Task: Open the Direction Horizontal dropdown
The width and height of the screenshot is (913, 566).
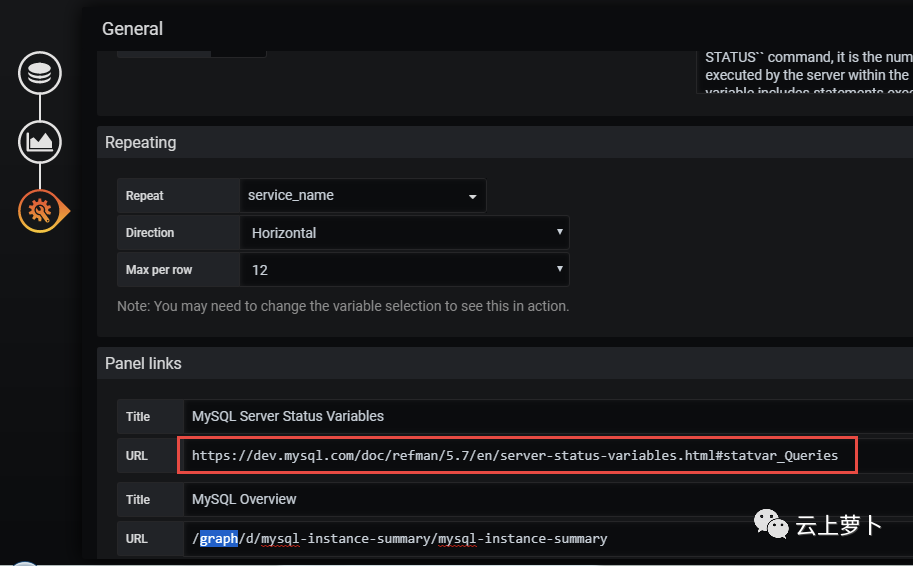Action: (x=404, y=233)
